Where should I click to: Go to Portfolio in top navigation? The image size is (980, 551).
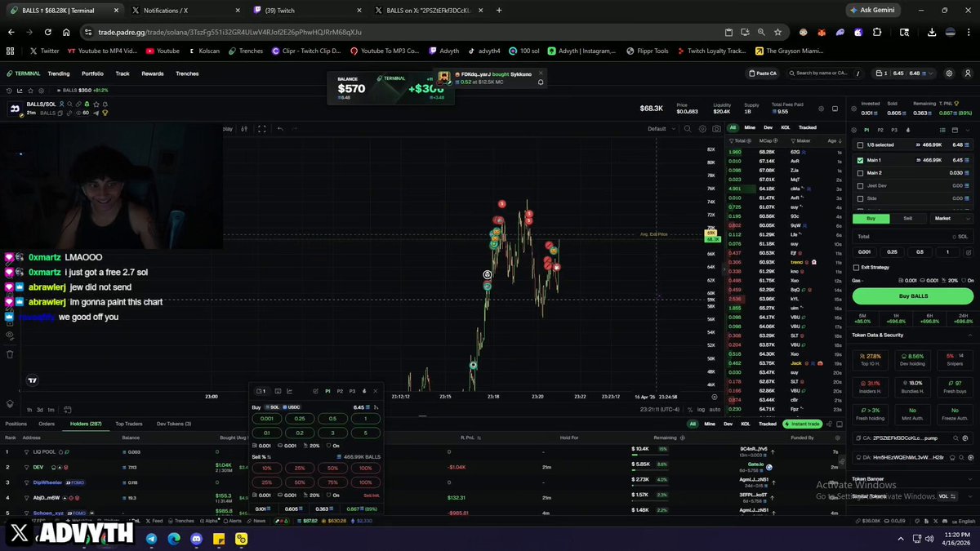pos(92,73)
